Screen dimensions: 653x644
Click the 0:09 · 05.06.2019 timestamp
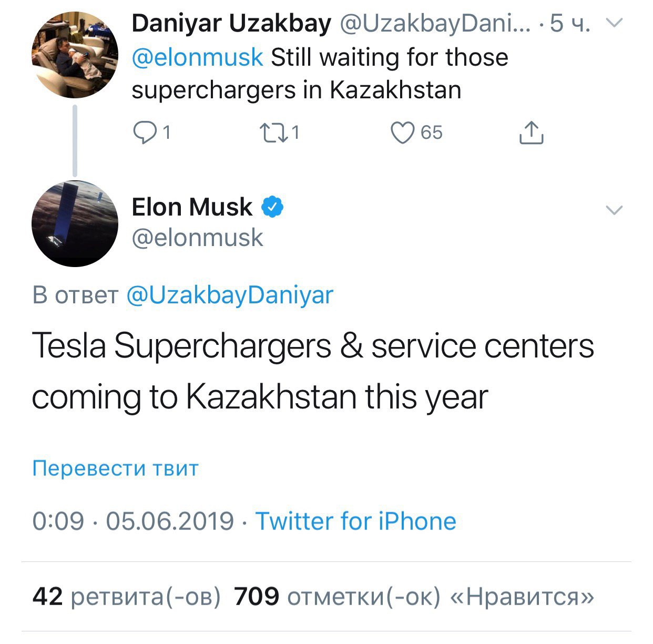point(133,522)
